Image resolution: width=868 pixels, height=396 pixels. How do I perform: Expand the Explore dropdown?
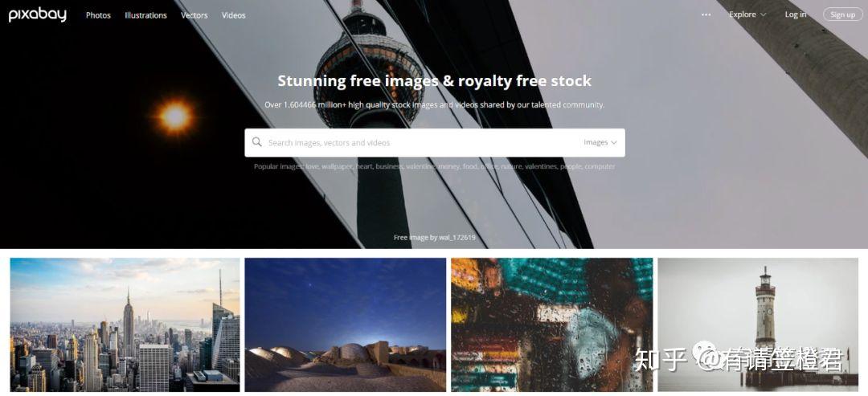click(747, 14)
